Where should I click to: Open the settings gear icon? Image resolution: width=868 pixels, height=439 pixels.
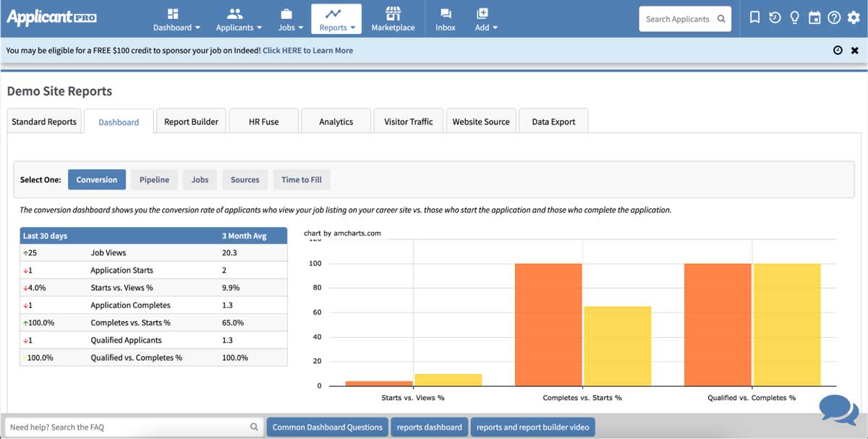click(x=854, y=17)
